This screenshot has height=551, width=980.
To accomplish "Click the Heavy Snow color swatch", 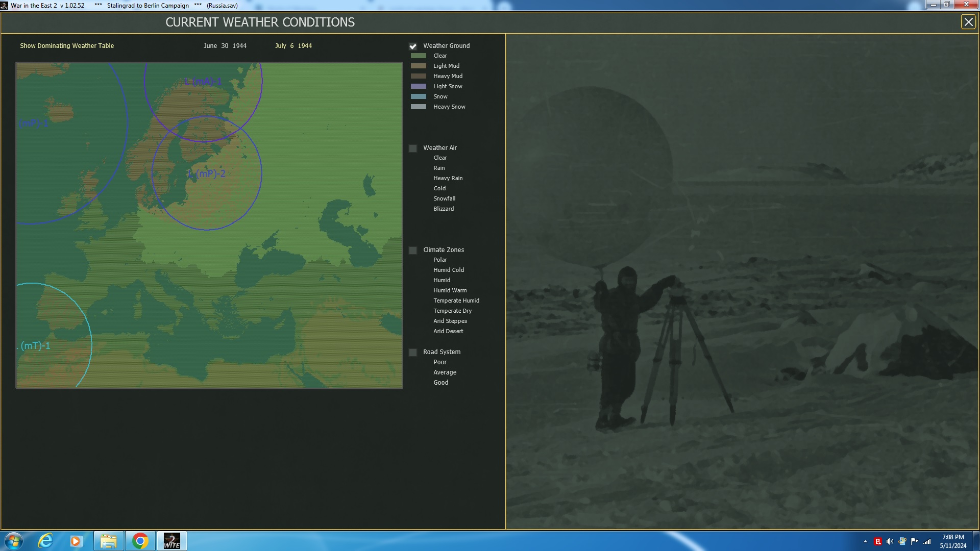I will [419, 107].
